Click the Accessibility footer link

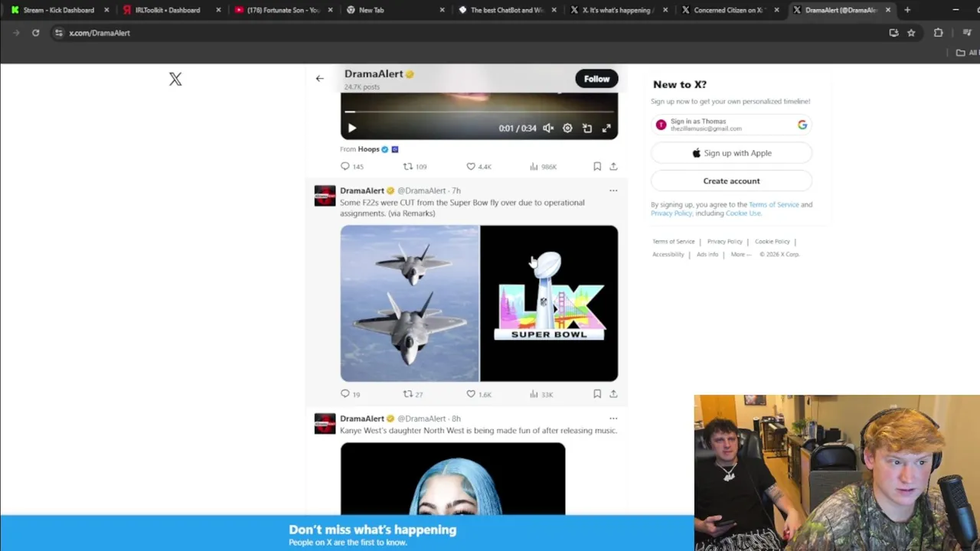click(x=668, y=254)
